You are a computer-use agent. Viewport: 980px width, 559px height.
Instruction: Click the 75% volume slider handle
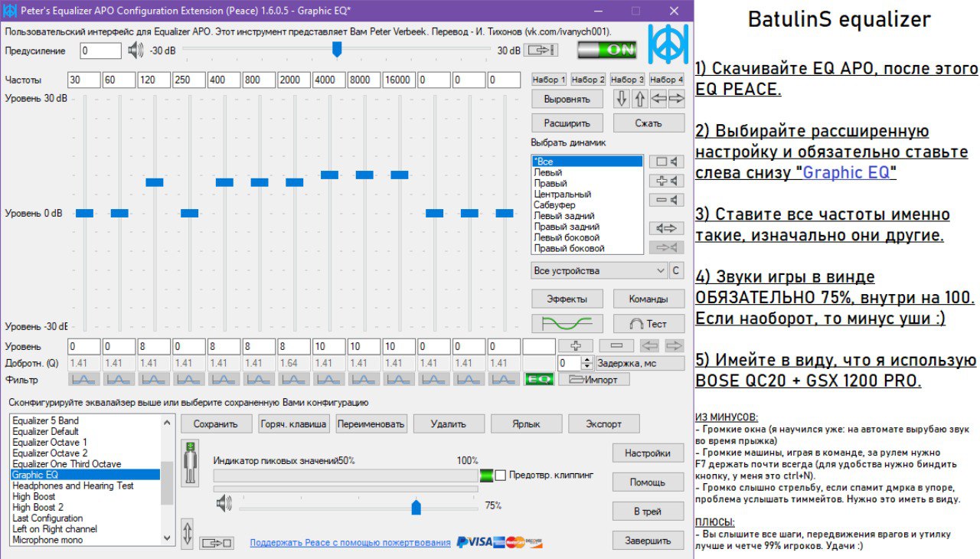(416, 506)
